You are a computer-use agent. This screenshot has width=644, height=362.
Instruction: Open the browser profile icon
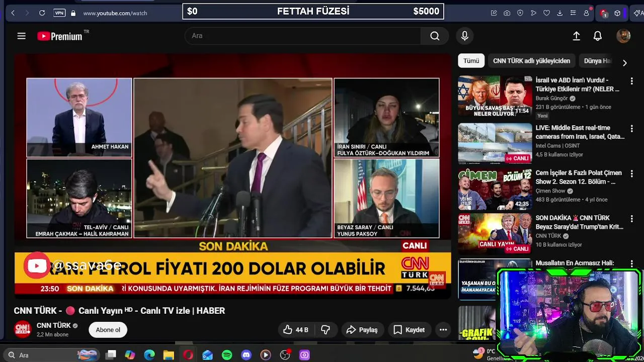pyautogui.click(x=586, y=13)
